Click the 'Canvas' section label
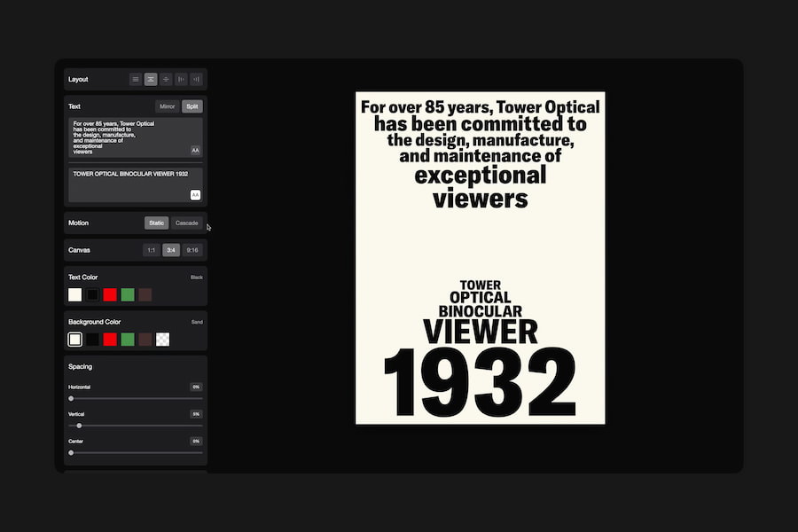 coord(79,250)
